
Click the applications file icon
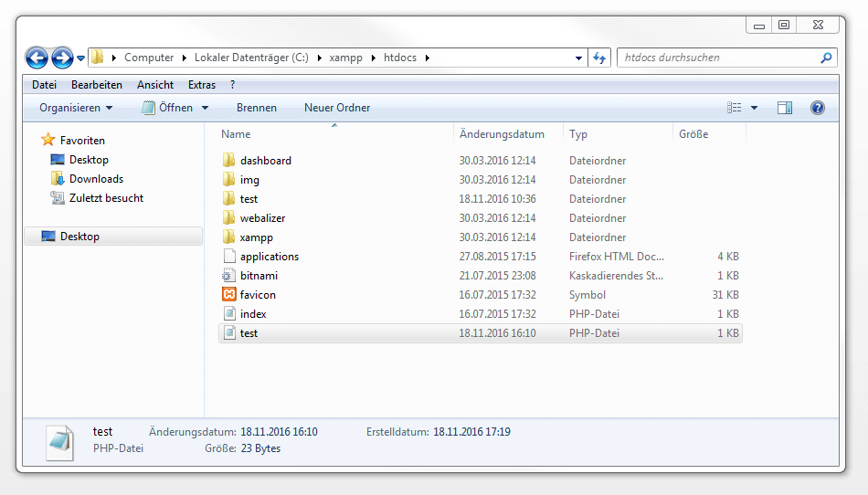229,256
